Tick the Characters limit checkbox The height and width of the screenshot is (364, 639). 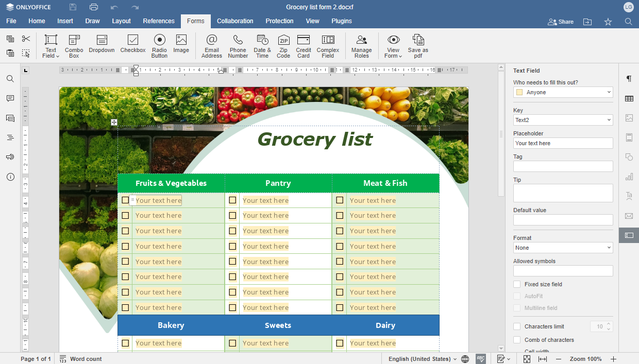[x=517, y=326]
